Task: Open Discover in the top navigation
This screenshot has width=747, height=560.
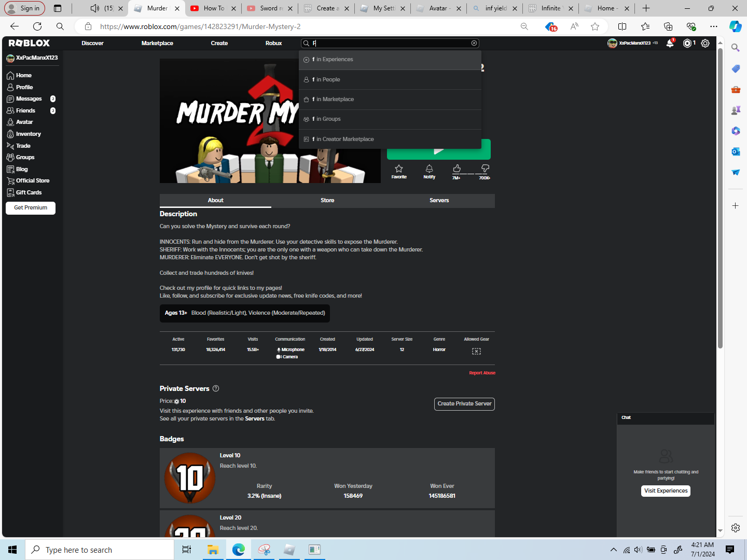Action: tap(92, 43)
